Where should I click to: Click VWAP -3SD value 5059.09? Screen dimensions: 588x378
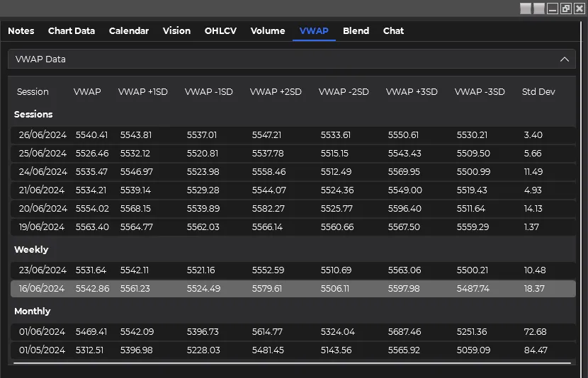click(x=473, y=350)
